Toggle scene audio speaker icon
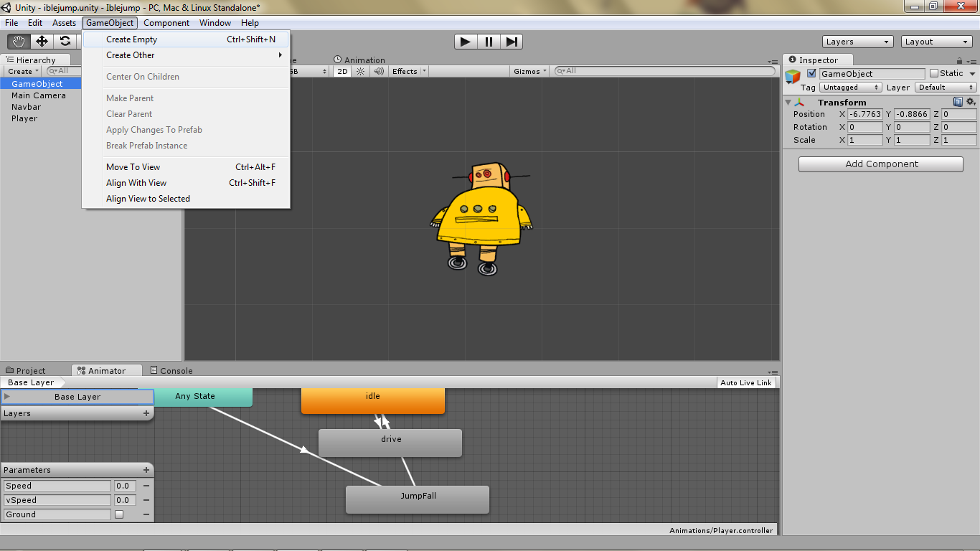Viewport: 980px width, 551px height. (x=378, y=71)
